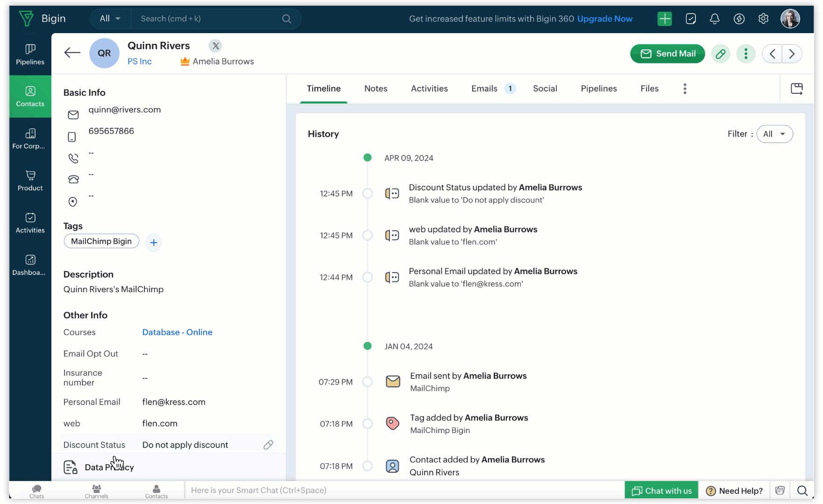Open more tabs three-dot menu
823x504 pixels.
coord(685,89)
